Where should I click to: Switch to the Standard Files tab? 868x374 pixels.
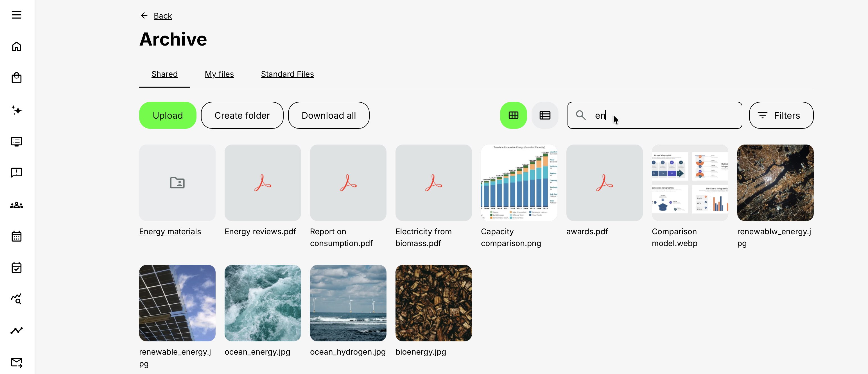click(x=288, y=74)
